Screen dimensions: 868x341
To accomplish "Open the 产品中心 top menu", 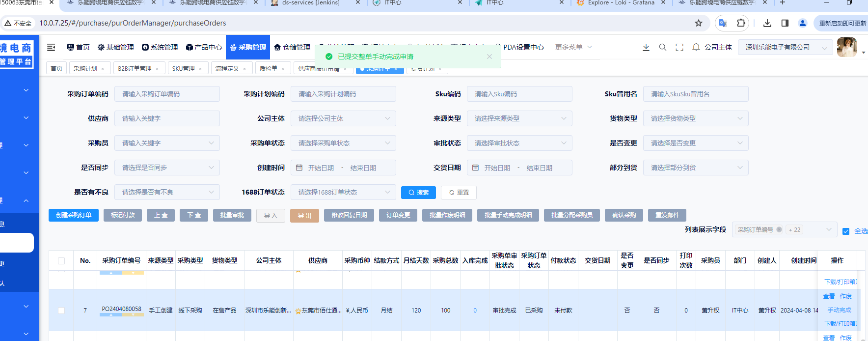I will tap(204, 47).
